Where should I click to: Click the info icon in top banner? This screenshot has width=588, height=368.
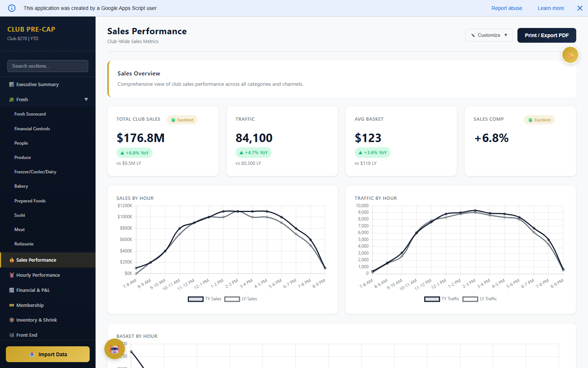point(11,8)
